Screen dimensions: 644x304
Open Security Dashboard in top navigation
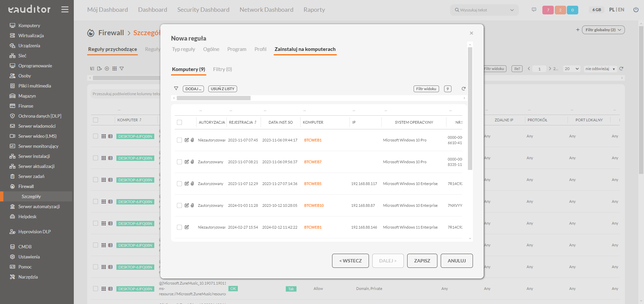(x=203, y=10)
